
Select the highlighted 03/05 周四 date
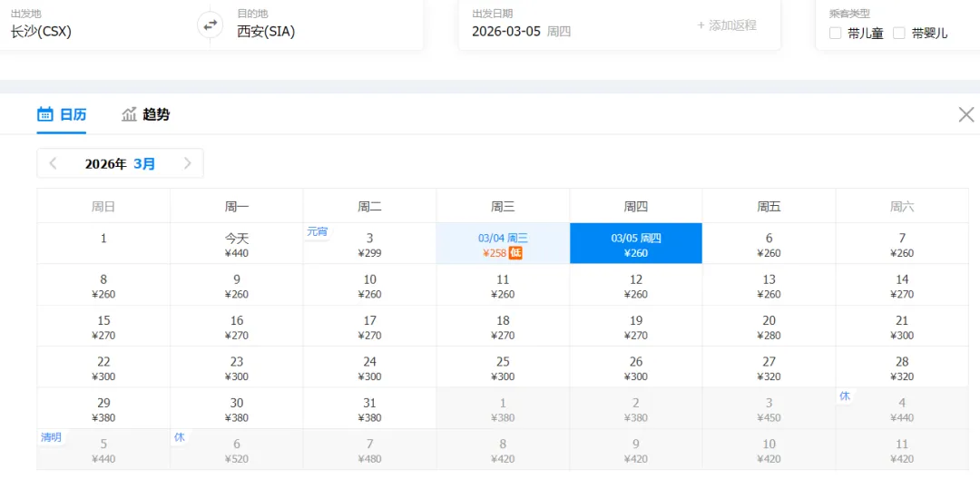pyautogui.click(x=636, y=243)
